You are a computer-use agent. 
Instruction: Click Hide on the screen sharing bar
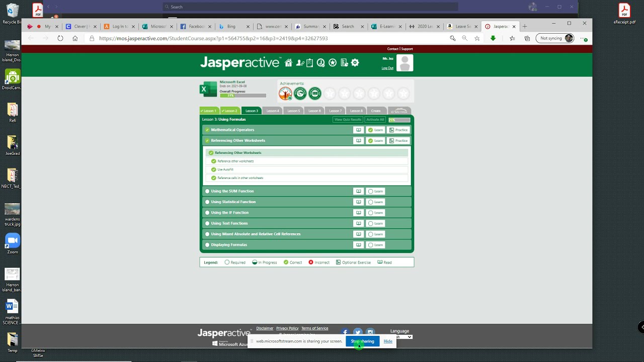(x=388, y=341)
